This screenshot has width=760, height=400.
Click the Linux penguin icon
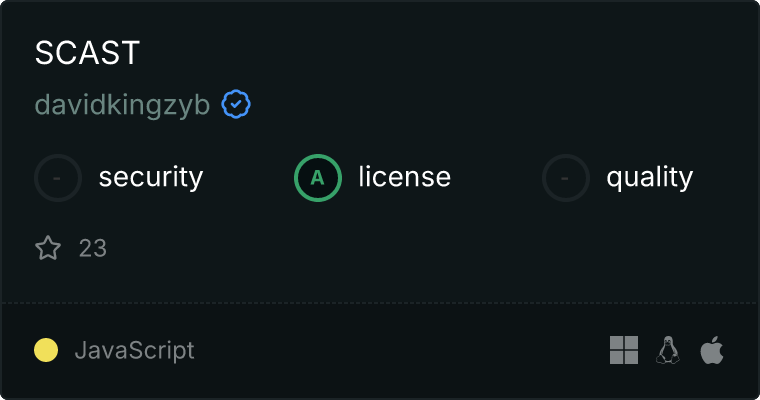coord(668,350)
